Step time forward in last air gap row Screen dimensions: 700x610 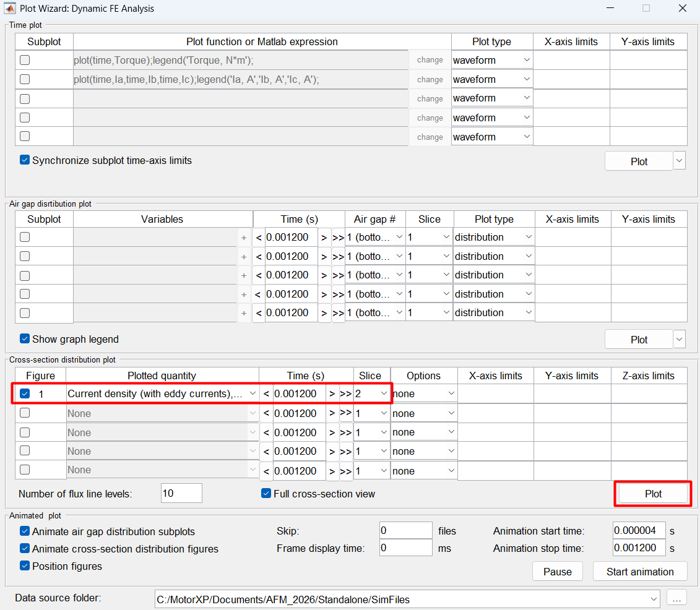(x=324, y=313)
